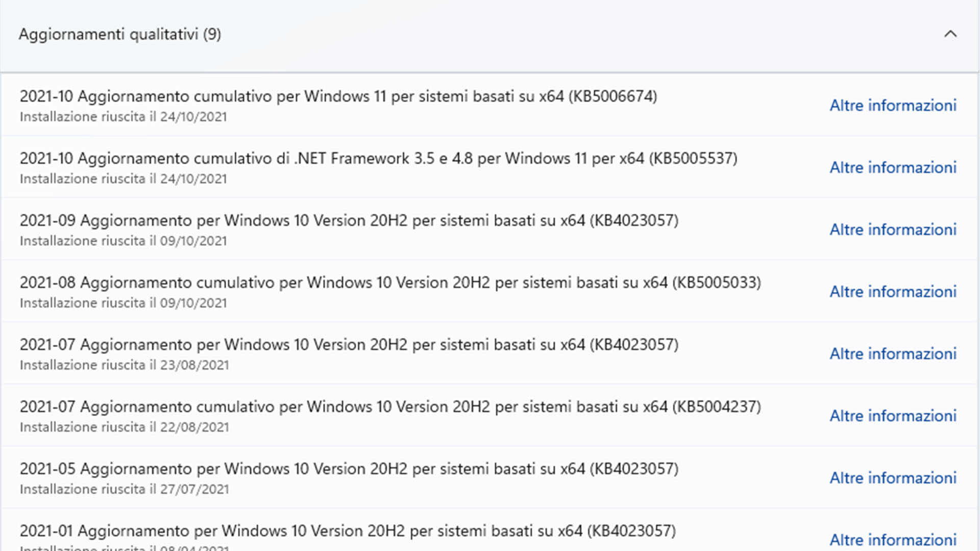Open Altre informazioni for KB5005537 .NET update

click(x=893, y=168)
